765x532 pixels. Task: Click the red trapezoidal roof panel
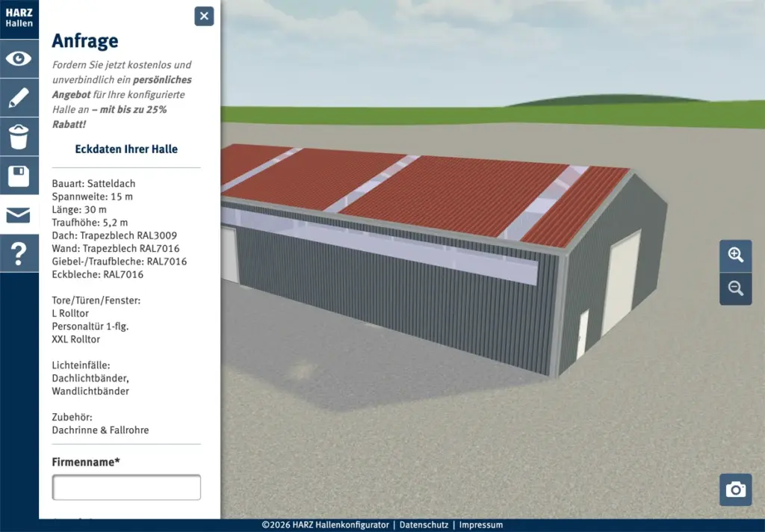448,194
